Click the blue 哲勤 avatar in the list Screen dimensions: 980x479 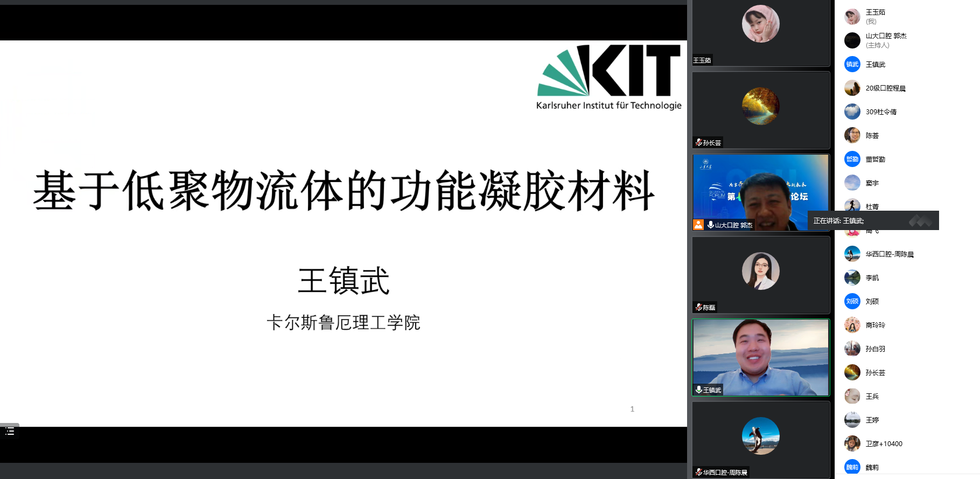pos(852,159)
